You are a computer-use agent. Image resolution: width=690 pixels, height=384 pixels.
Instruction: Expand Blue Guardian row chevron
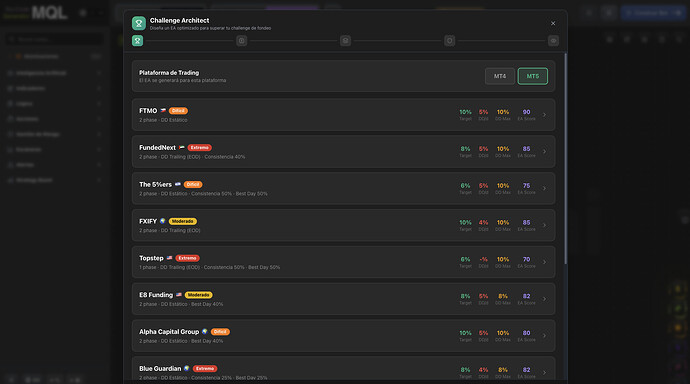click(544, 373)
